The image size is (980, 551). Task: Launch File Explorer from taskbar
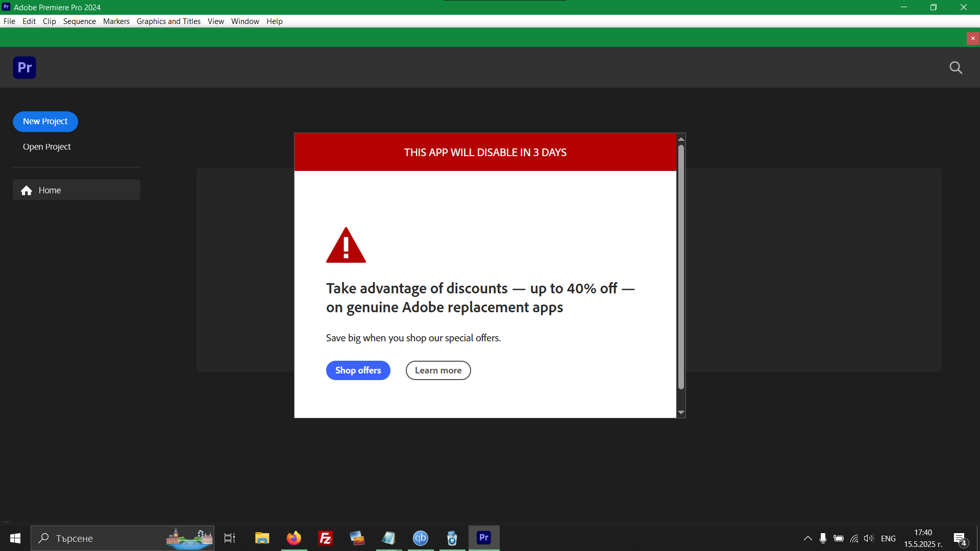click(x=262, y=538)
